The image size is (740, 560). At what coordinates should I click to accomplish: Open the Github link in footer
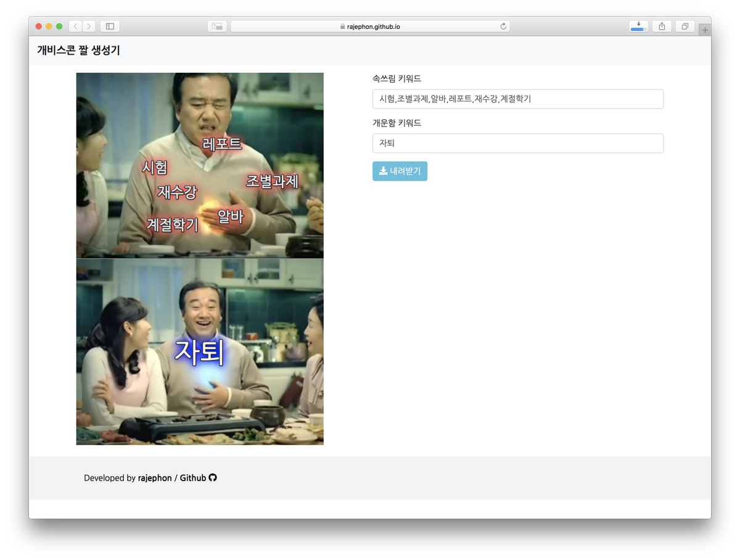pyautogui.click(x=193, y=478)
